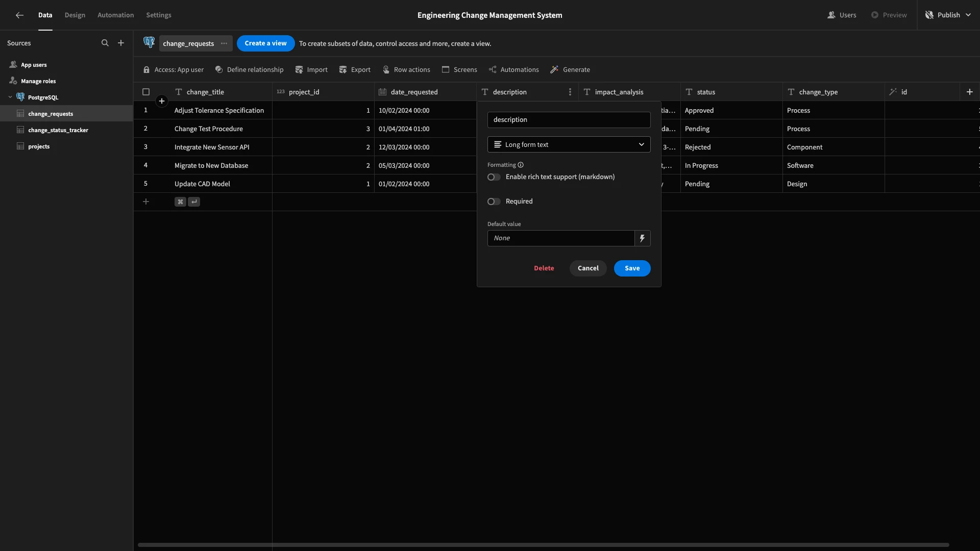Open Define relationship
The height and width of the screenshot is (551, 980).
click(249, 70)
